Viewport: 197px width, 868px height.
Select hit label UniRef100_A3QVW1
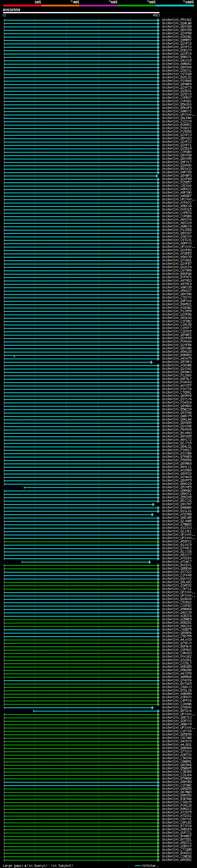point(177,37)
